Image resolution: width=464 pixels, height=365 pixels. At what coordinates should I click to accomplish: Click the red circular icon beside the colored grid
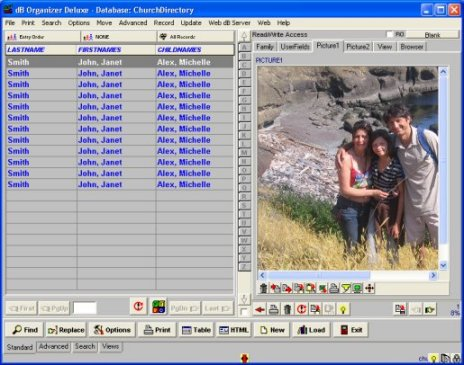138,306
